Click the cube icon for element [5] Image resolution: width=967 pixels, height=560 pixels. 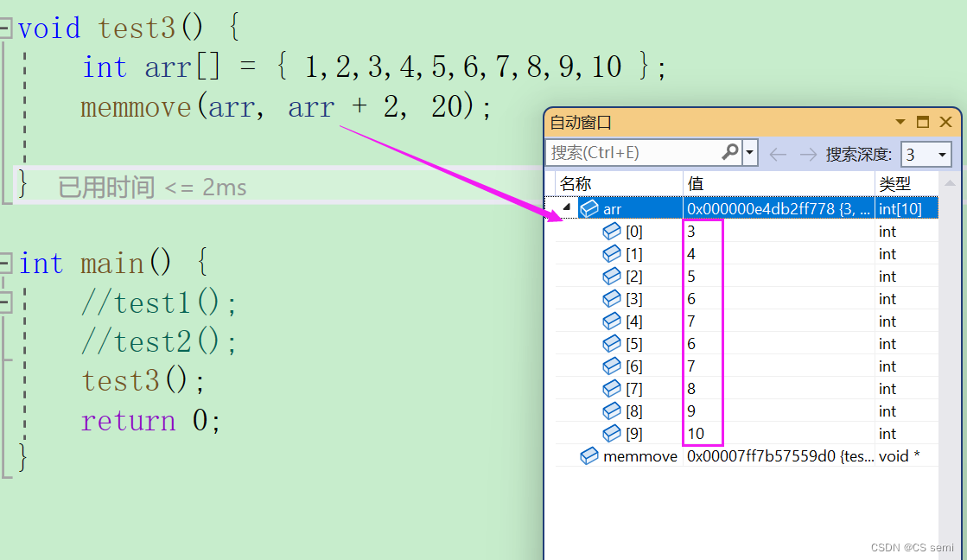611,344
